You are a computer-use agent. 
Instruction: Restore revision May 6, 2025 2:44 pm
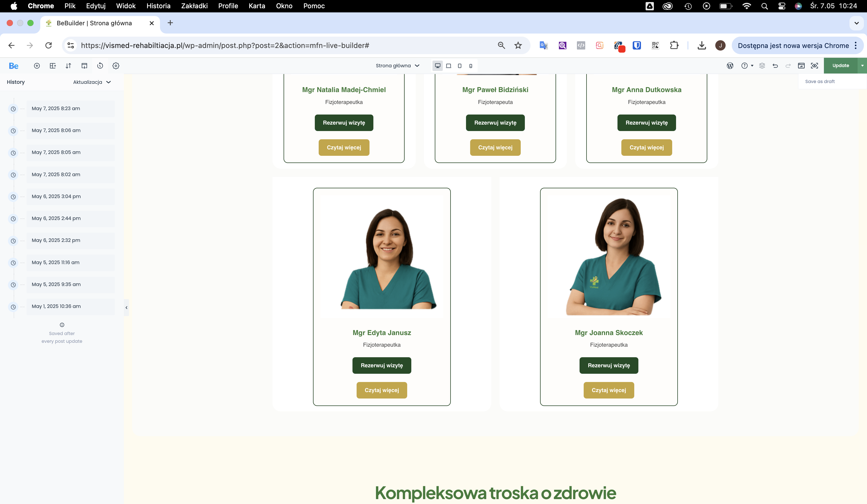click(x=70, y=219)
